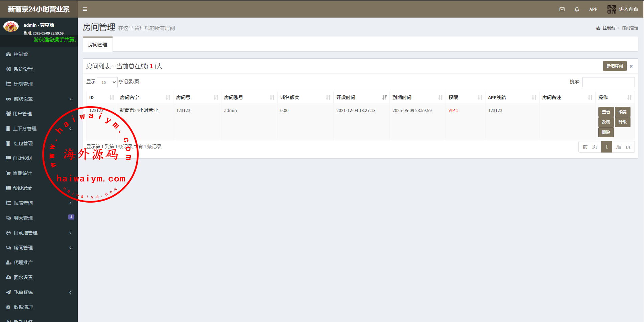
Task: Click the QR code icon in header
Action: coord(611,9)
